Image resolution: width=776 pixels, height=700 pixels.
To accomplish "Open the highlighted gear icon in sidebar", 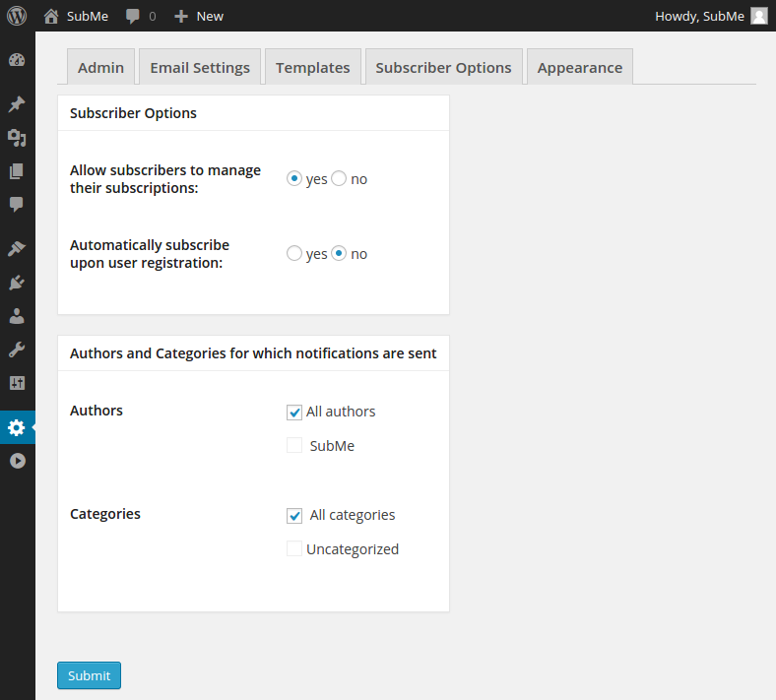I will [x=17, y=427].
